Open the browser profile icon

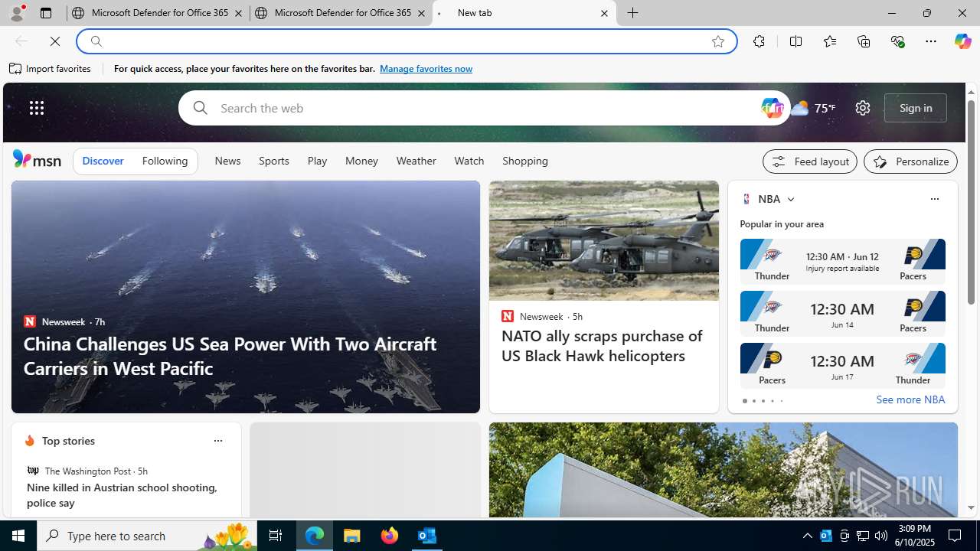coord(17,13)
